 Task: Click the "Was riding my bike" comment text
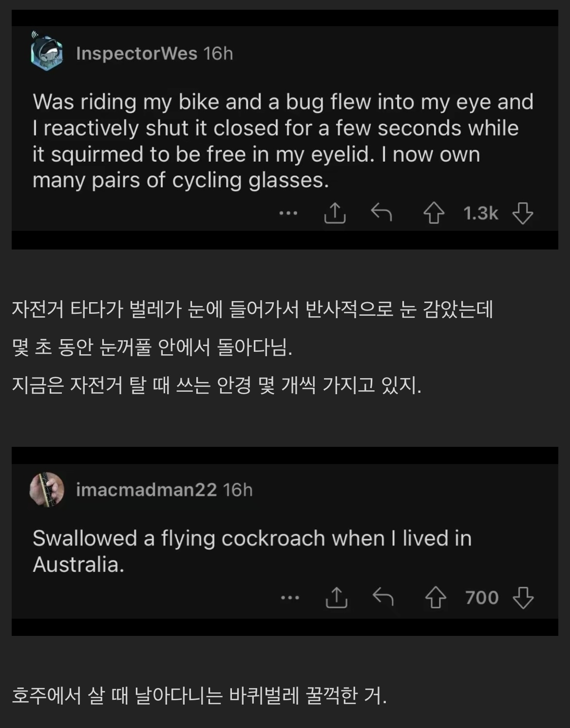point(283,141)
